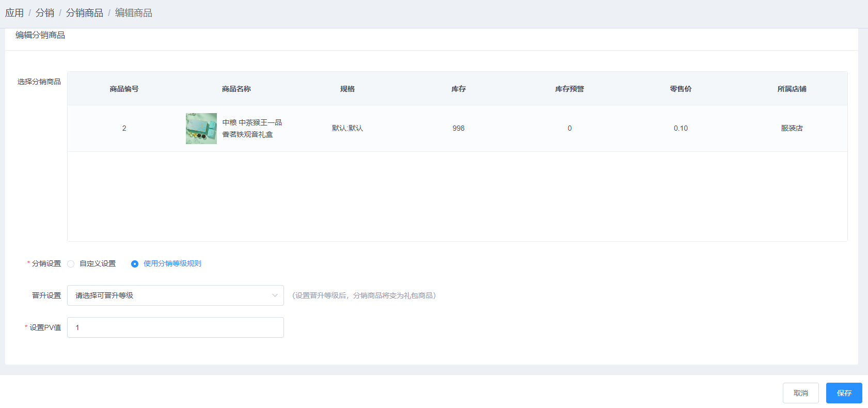
Task: Click the 所属店铺 column header
Action: click(x=792, y=89)
